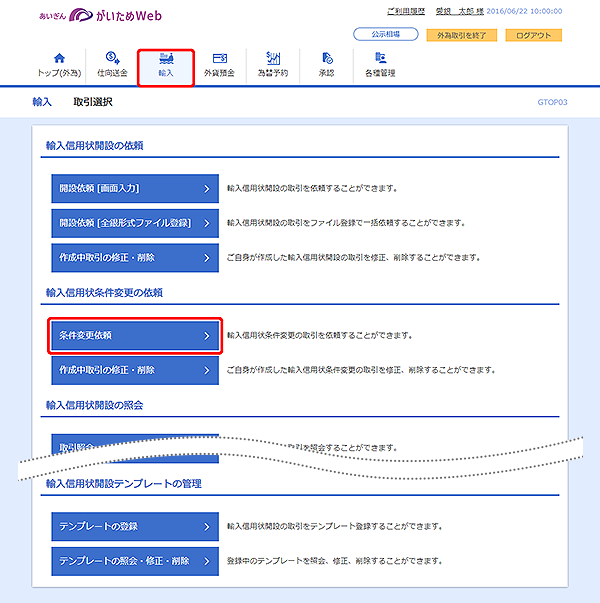Click the screen ID GTOP03 text
Viewport: 600px width, 603px height.
[552, 102]
